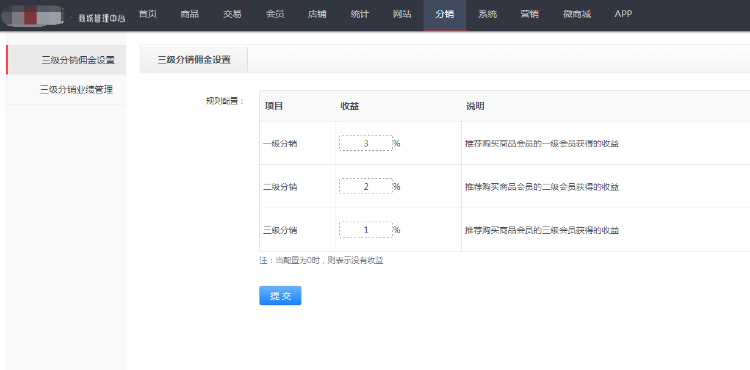Focus the 一级分销 percentage input field
750x370 pixels.
(366, 143)
